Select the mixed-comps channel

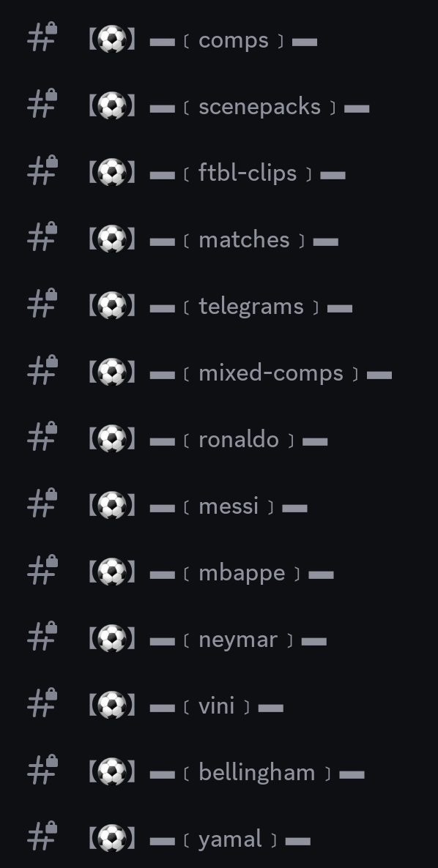coord(219,373)
